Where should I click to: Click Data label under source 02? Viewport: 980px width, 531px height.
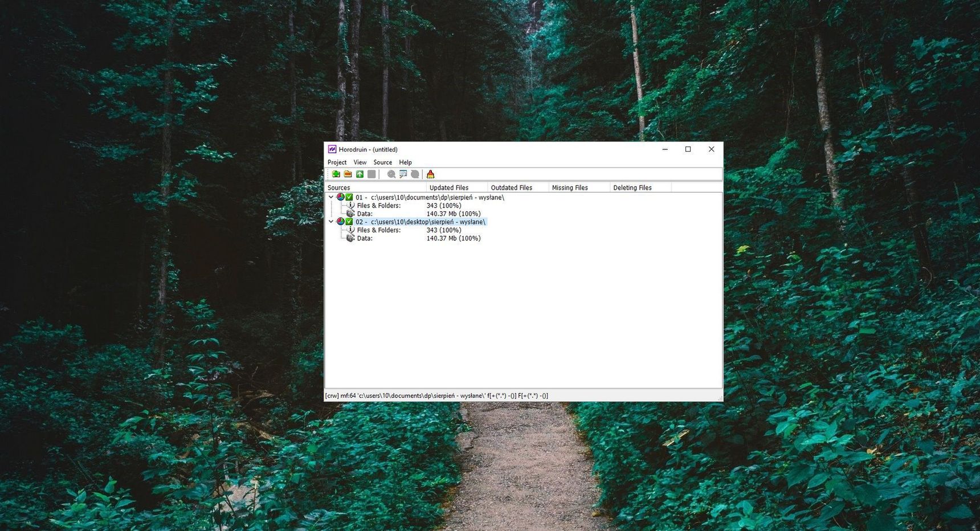pos(365,238)
